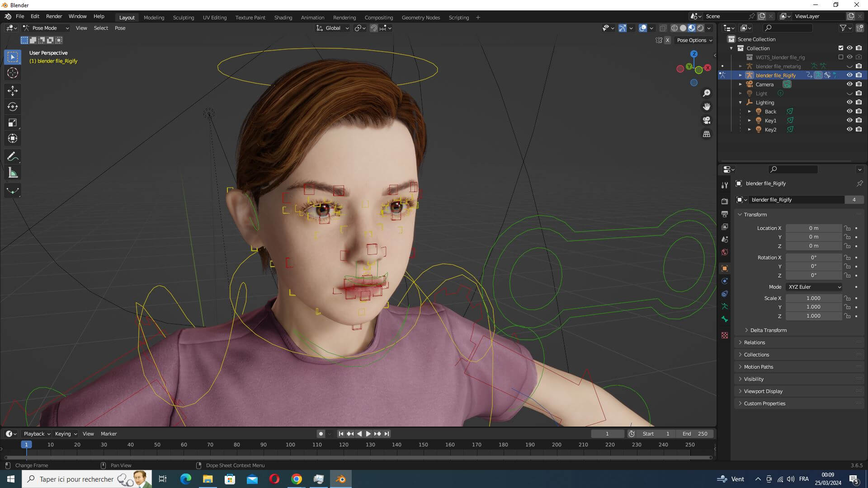Select the Rotate tool

click(13, 107)
